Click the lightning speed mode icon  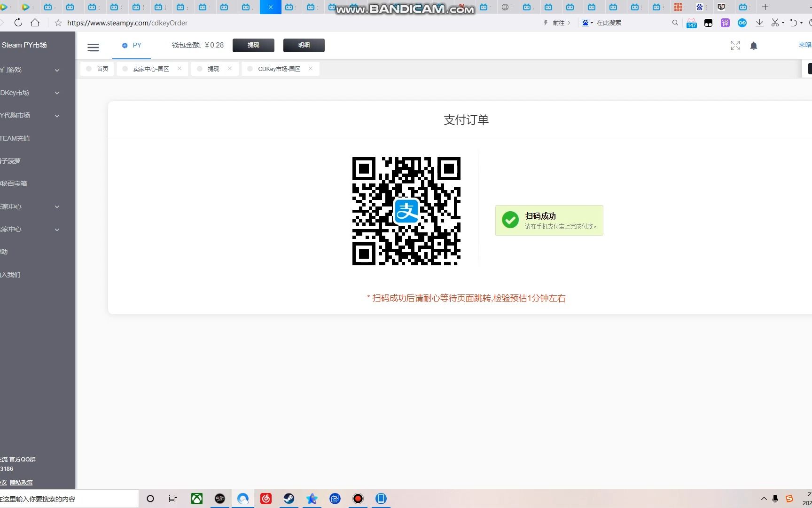pyautogui.click(x=545, y=23)
